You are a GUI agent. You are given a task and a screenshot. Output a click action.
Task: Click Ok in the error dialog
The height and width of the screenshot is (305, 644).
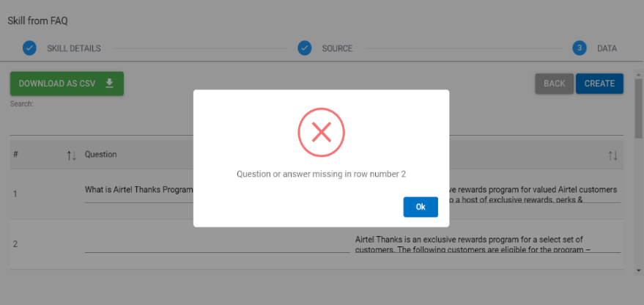point(421,207)
